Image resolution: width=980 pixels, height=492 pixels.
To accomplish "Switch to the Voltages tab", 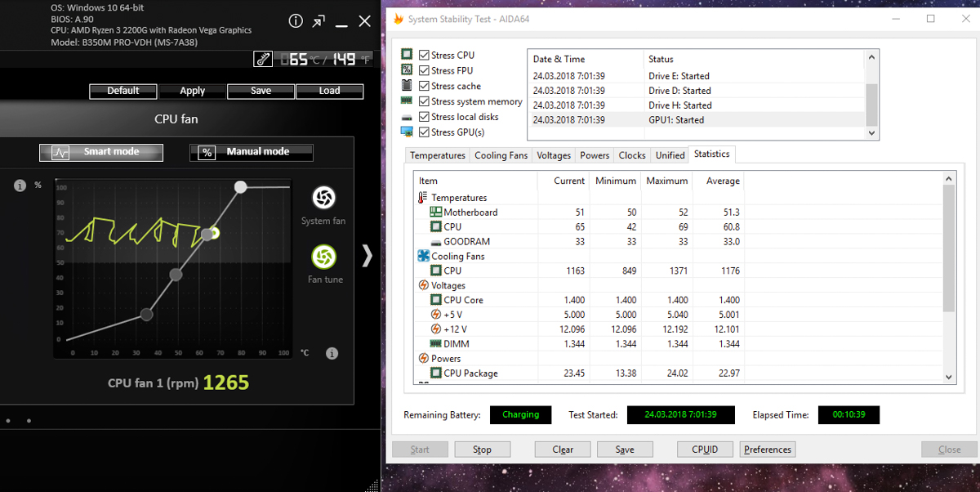I will [x=555, y=155].
